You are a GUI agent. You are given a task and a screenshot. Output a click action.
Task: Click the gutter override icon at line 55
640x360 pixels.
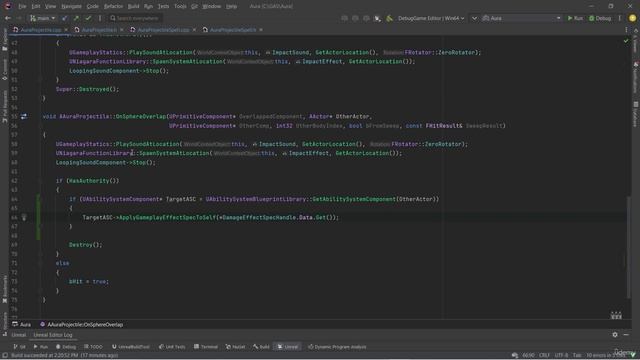click(x=24, y=116)
